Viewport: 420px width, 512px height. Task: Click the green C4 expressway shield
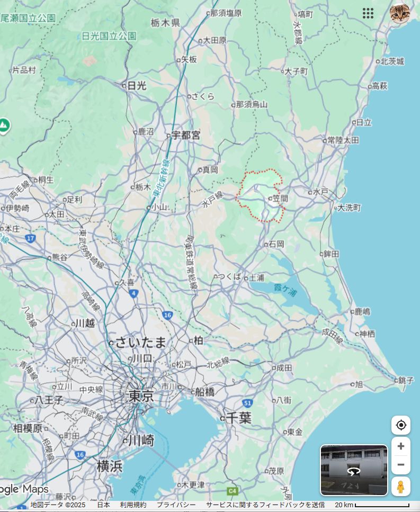pyautogui.click(x=231, y=491)
